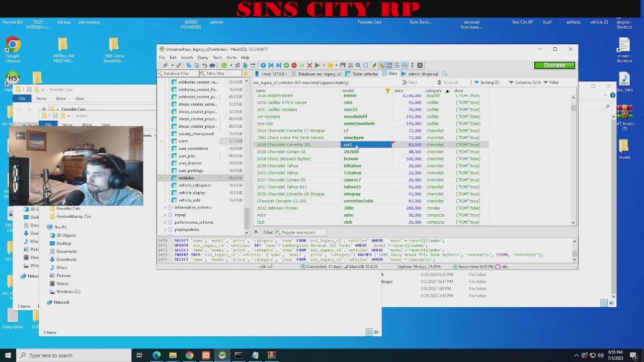Open dropdown arrow next to run query icon

pos(324,65)
